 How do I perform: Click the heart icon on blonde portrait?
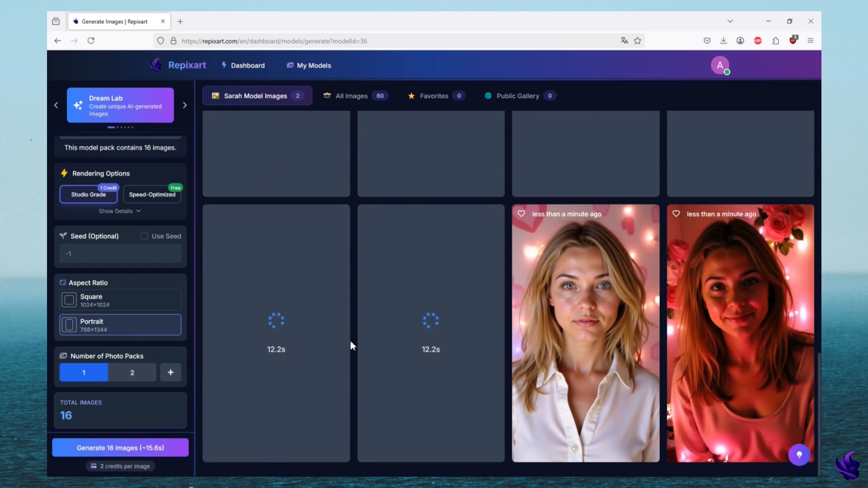click(521, 214)
